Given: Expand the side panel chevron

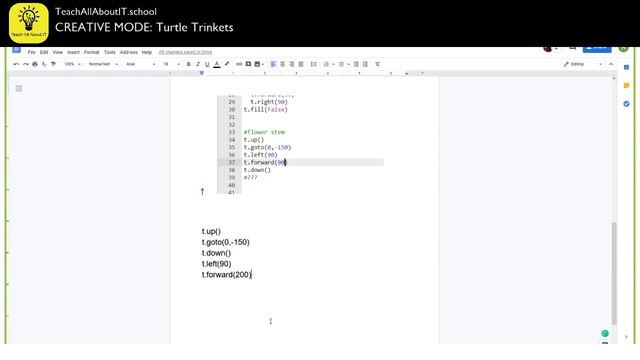Looking at the screenshot, I should point(627,337).
